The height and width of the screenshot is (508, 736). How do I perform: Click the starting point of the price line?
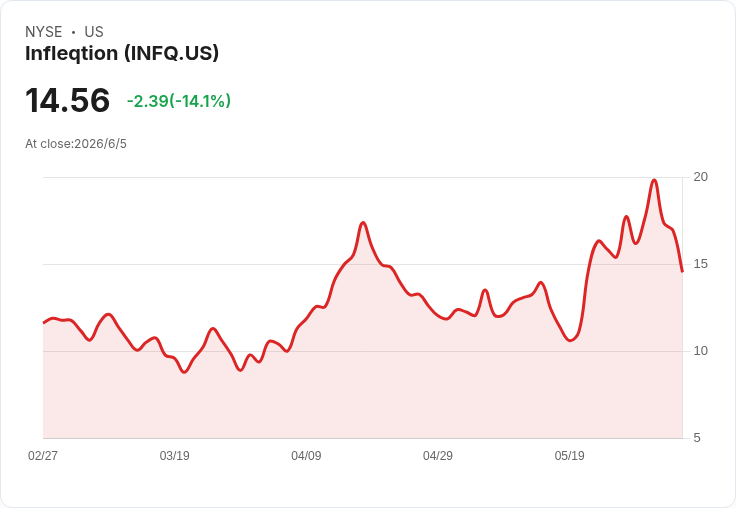pos(44,323)
